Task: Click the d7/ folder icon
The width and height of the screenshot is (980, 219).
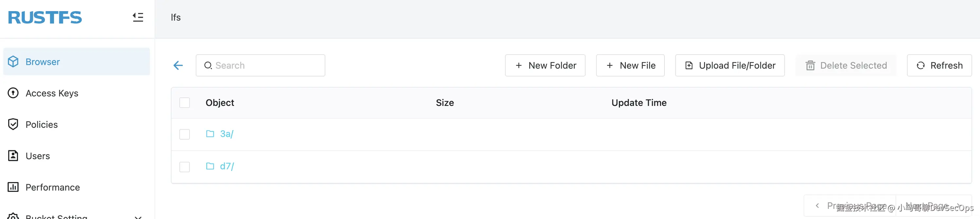Action: [x=210, y=166]
